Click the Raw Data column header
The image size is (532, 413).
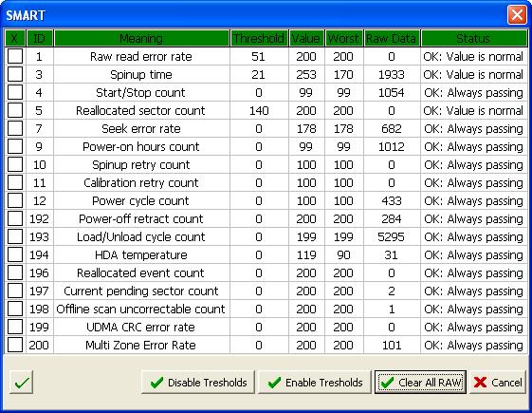392,38
